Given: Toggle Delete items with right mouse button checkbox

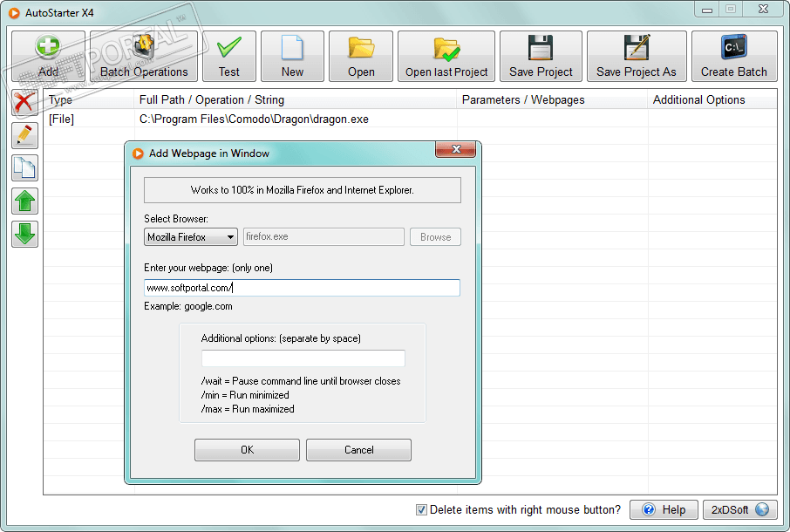Looking at the screenshot, I should click(421, 510).
